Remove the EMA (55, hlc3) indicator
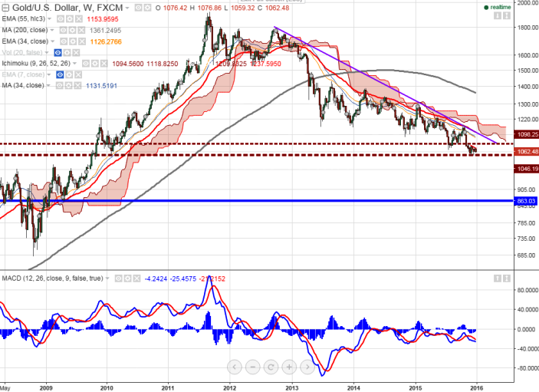This screenshot has height=392, width=539. click(79, 19)
